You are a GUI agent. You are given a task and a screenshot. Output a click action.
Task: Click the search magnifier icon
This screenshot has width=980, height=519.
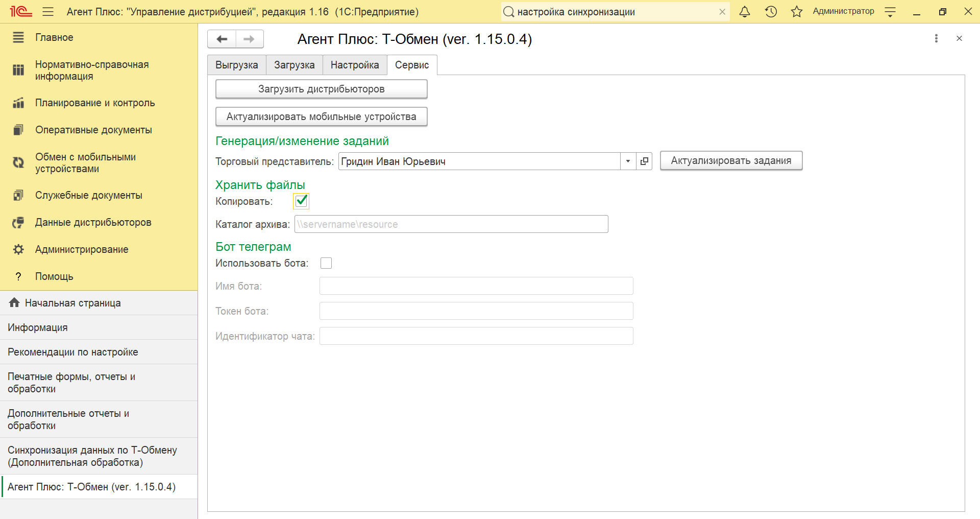508,12
